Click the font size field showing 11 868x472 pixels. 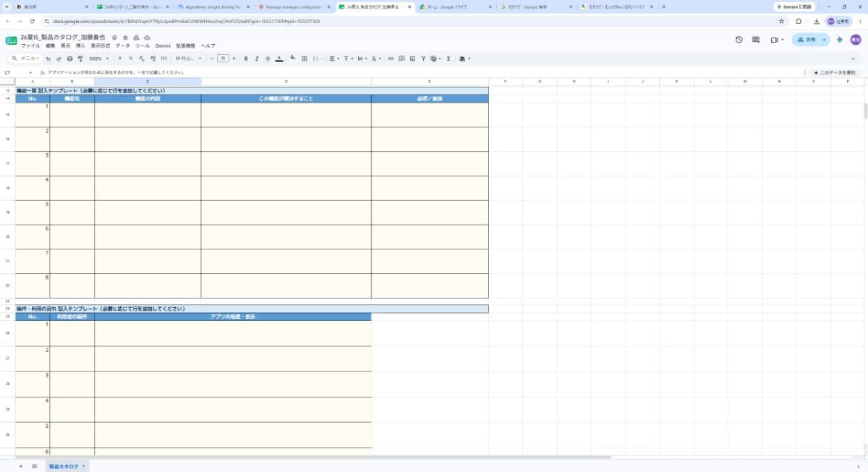(x=224, y=59)
